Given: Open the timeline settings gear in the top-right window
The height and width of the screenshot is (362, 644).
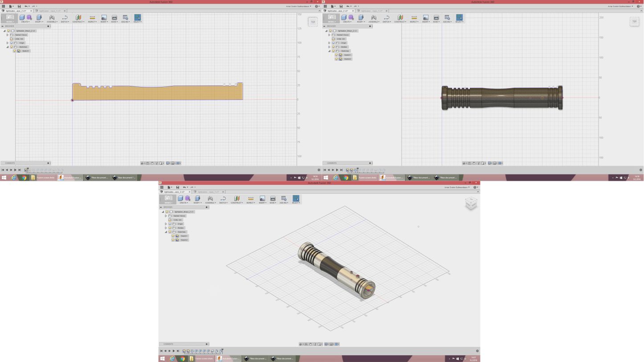Looking at the screenshot, I should click(x=641, y=170).
